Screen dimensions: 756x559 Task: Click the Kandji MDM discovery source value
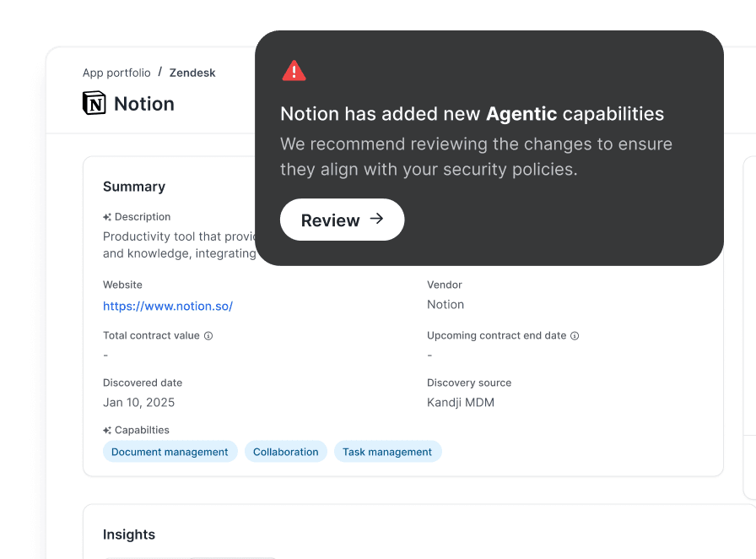pos(461,403)
